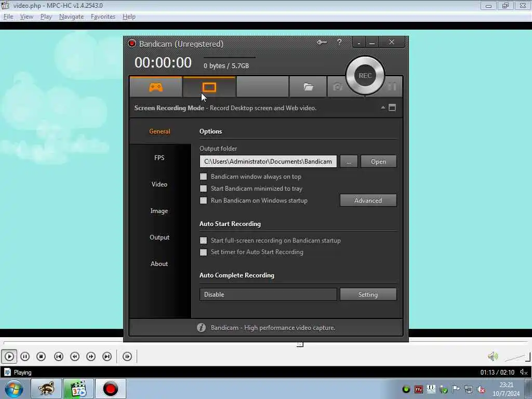532x399 pixels.
Task: Stop playback in MPC-HC
Action: coord(41,356)
